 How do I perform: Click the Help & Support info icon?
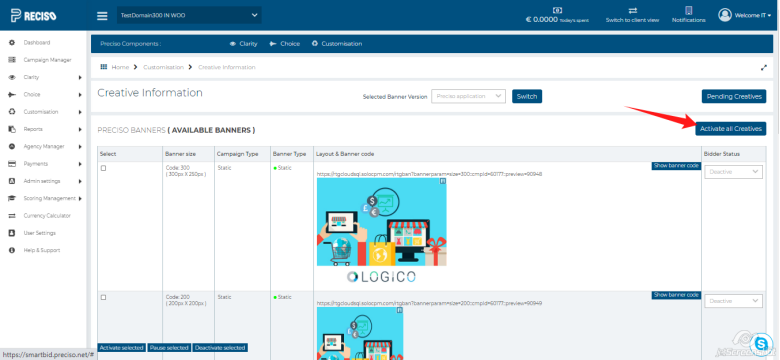click(x=12, y=250)
